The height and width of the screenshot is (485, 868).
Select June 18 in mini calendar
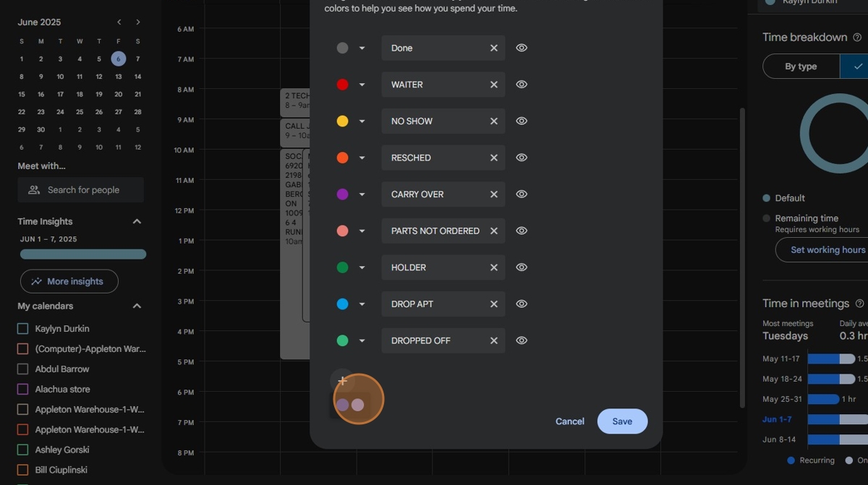[80, 95]
